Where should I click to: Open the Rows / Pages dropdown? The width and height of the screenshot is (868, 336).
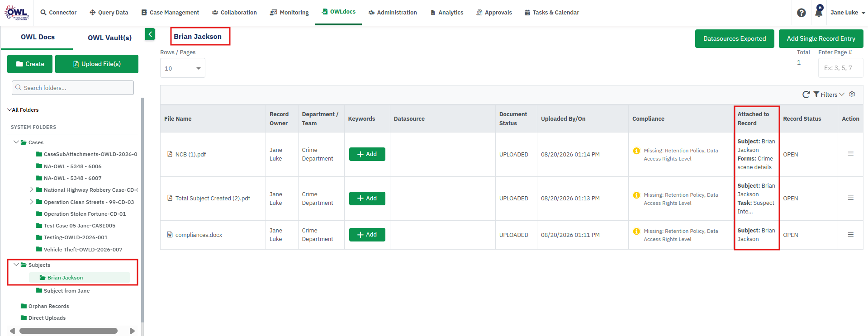point(183,68)
